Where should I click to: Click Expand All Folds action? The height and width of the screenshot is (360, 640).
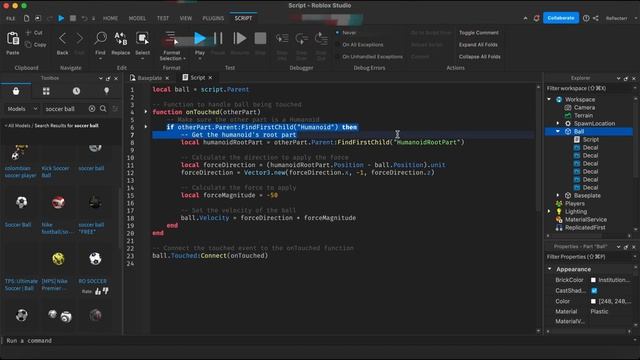478,44
